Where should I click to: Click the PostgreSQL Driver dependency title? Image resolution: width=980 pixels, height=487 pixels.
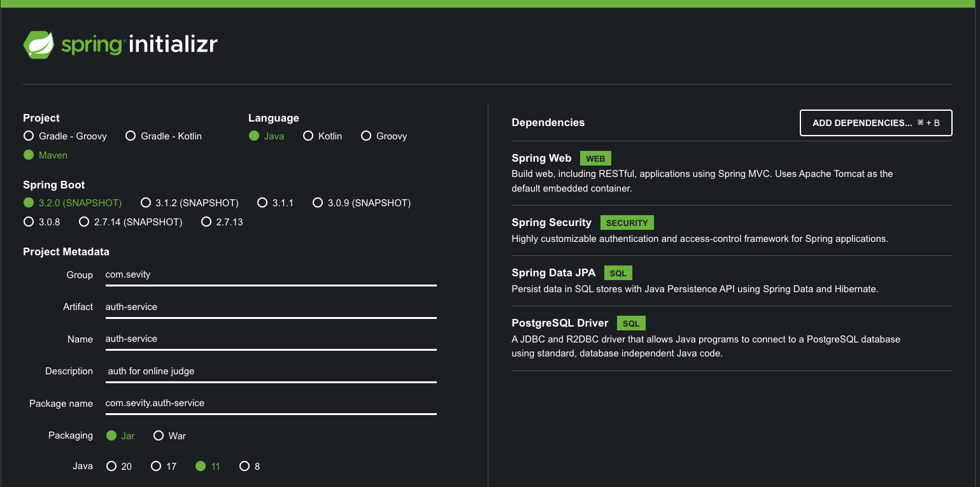pos(560,323)
